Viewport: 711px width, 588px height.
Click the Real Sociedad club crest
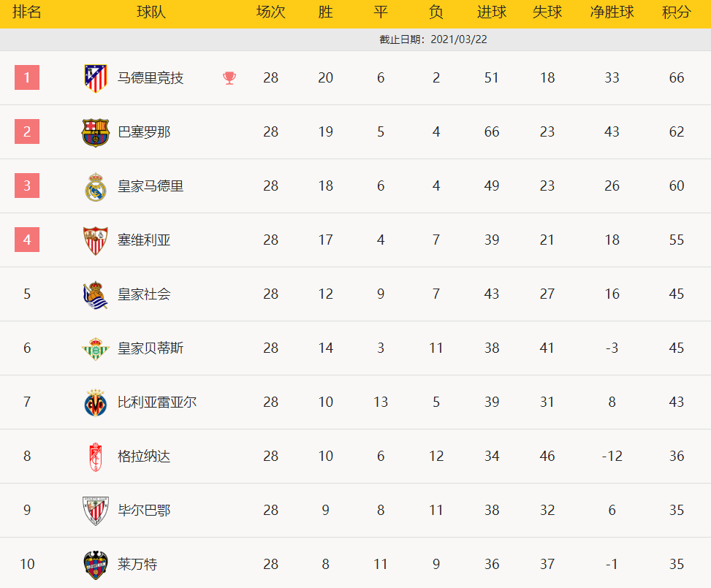point(96,294)
